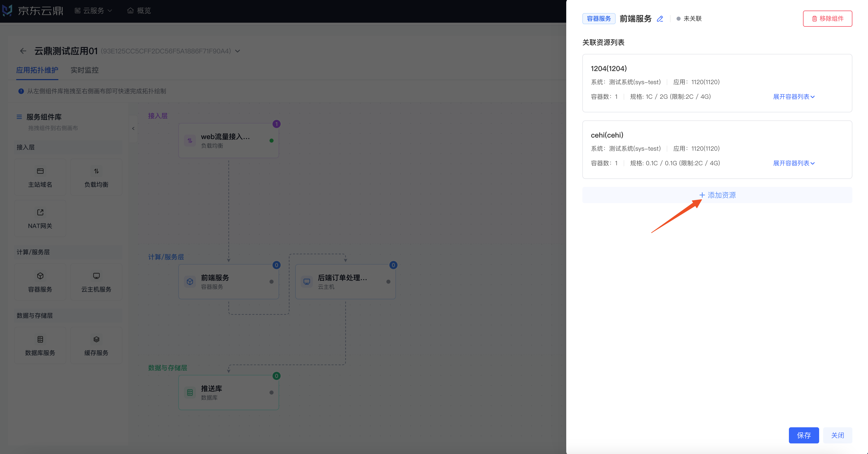The image size is (868, 454).
Task: Select the NAT网关 component
Action: point(40,218)
